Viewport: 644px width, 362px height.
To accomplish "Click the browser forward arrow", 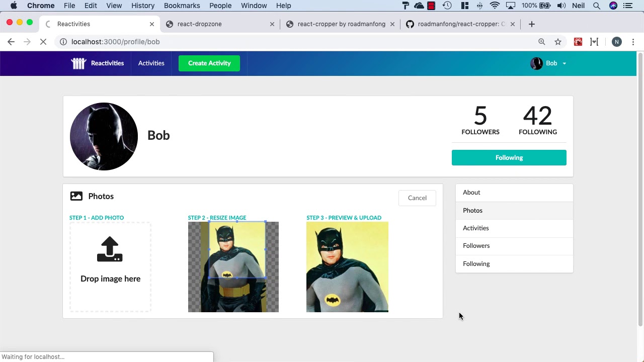I will click(27, 42).
